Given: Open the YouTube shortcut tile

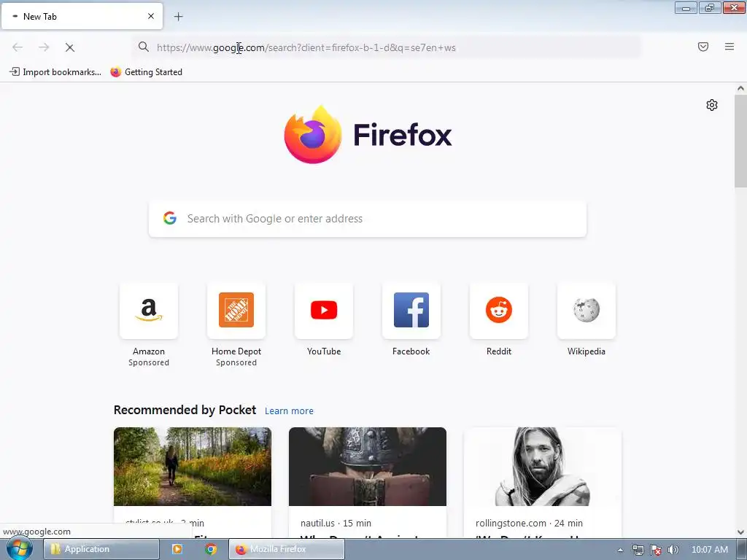Looking at the screenshot, I should coord(324,311).
